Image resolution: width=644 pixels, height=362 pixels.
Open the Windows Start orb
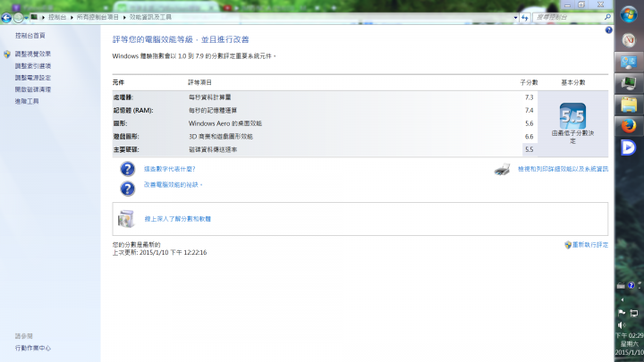click(629, 15)
